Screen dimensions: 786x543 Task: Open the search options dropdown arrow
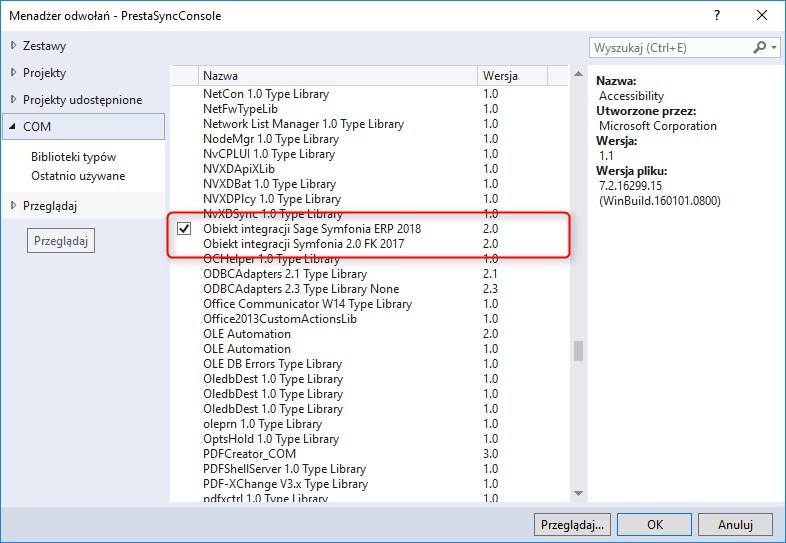(x=774, y=48)
